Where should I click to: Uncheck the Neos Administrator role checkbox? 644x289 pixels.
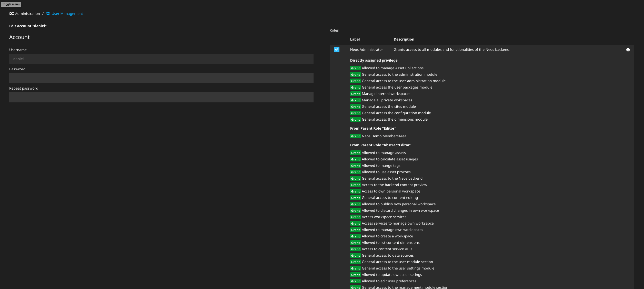click(337, 50)
